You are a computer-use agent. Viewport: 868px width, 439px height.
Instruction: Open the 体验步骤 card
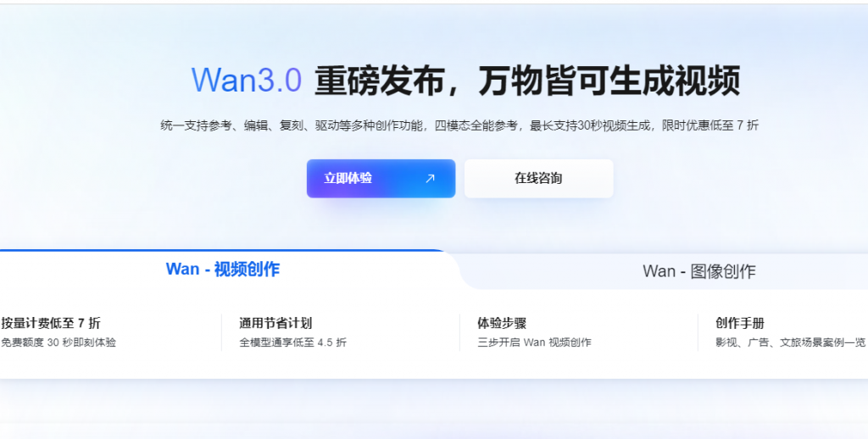pos(578,332)
